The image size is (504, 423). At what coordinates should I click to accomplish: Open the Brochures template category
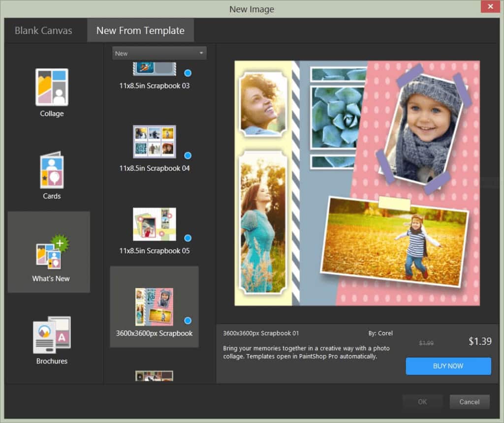pos(52,335)
